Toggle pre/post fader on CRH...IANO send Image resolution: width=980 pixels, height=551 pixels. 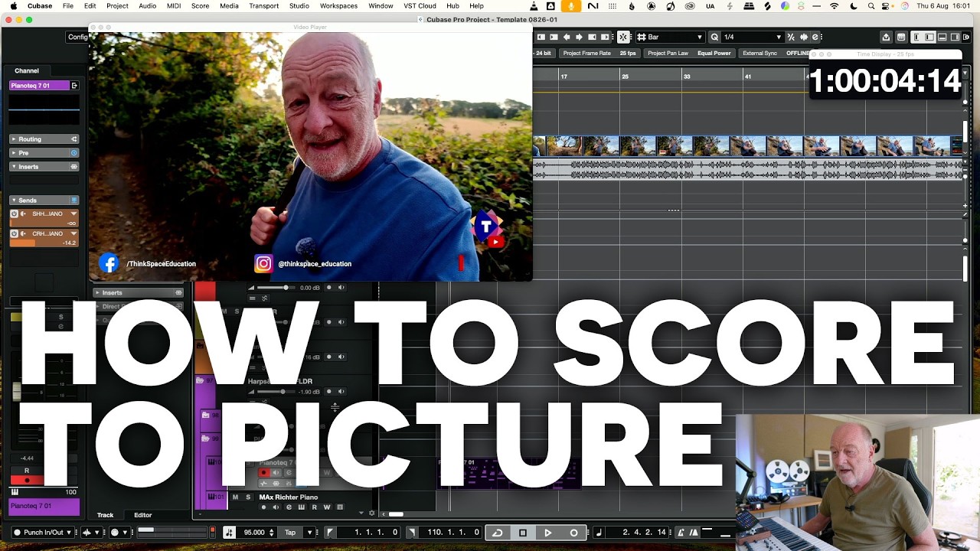click(x=24, y=233)
